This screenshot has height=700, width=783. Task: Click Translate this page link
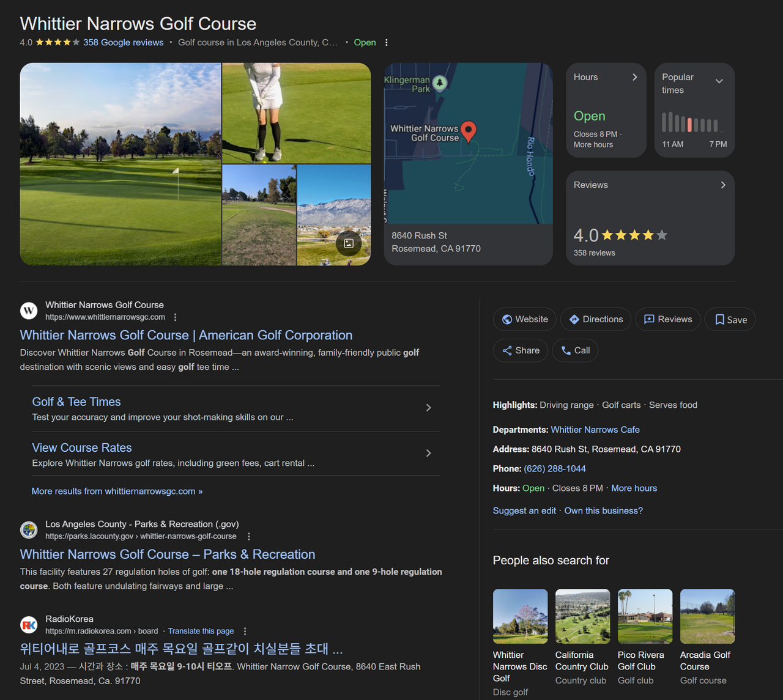pos(201,631)
